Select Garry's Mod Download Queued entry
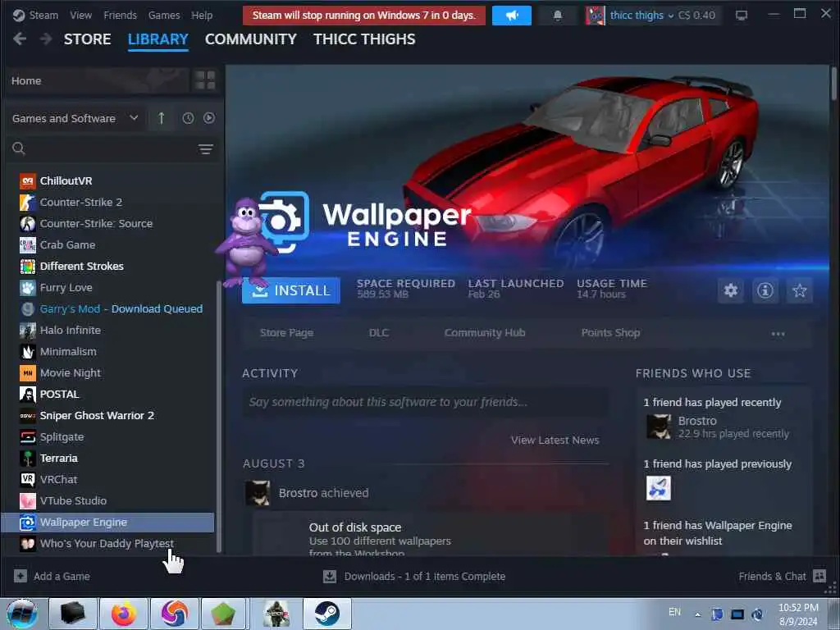Viewport: 840px width, 630px height. pyautogui.click(x=107, y=309)
